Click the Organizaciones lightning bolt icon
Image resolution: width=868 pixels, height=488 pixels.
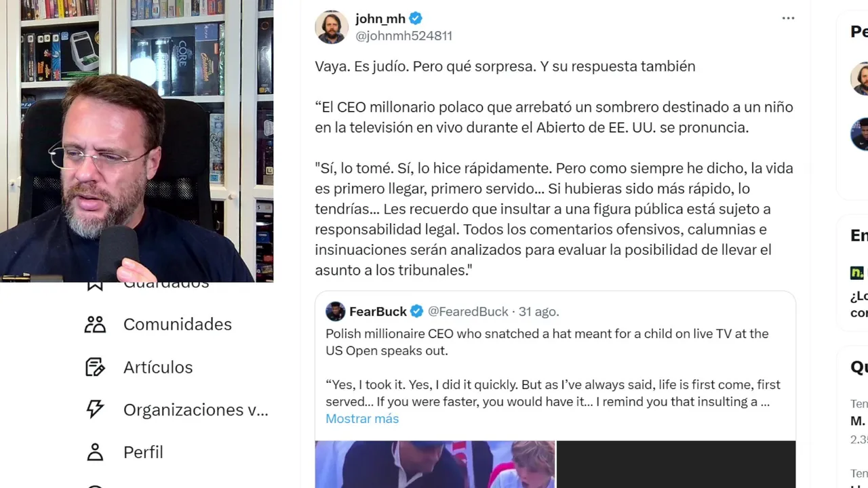[x=95, y=409]
